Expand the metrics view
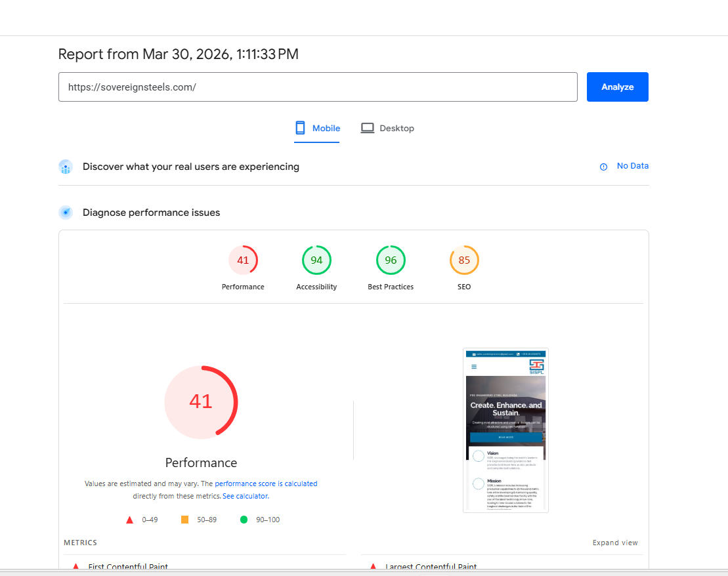 [615, 543]
